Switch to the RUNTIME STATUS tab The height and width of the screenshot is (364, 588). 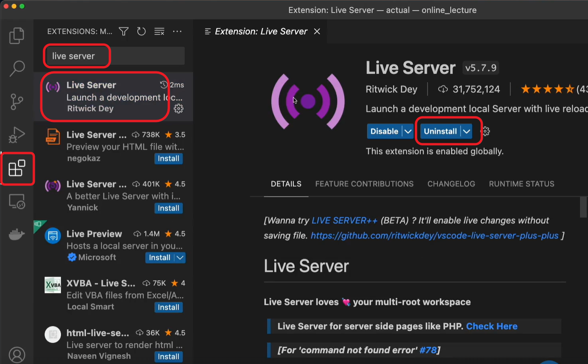point(522,184)
